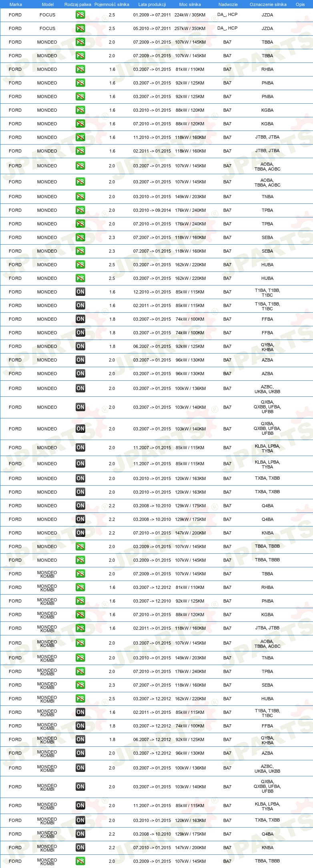
Task: Click diesel icon in Mondeo Kombi T1BA row
Action: (x=80, y=712)
